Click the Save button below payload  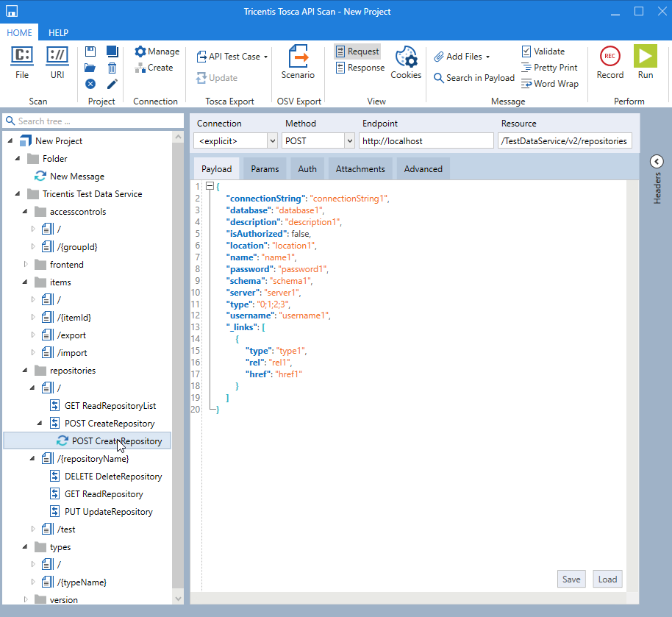click(571, 579)
